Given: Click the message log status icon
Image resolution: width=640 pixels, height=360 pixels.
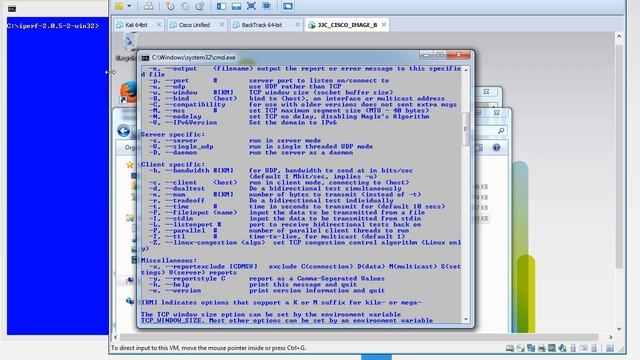Looking at the screenshot, I should tap(610, 348).
